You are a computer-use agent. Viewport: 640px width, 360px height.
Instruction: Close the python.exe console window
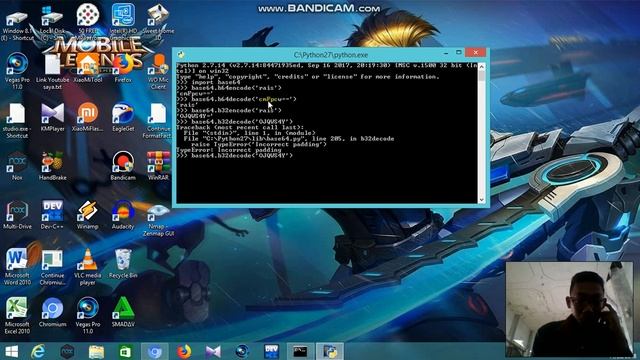pos(476,53)
